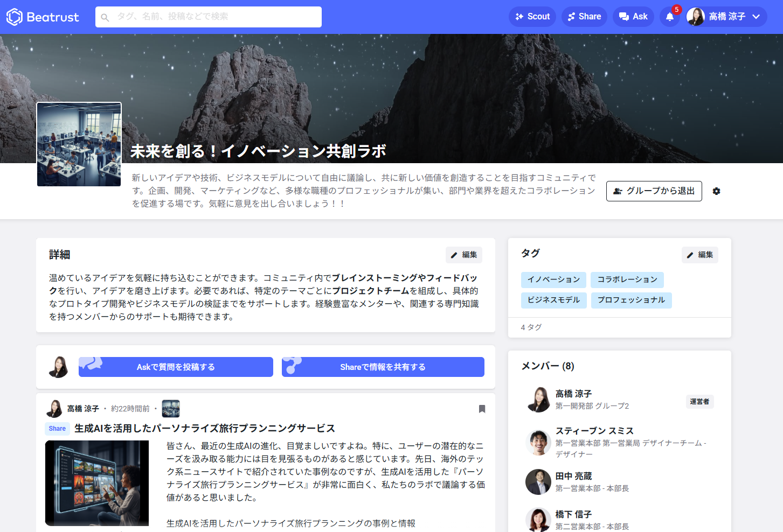
Task: Click Askで質問を投稿する button
Action: (x=176, y=367)
